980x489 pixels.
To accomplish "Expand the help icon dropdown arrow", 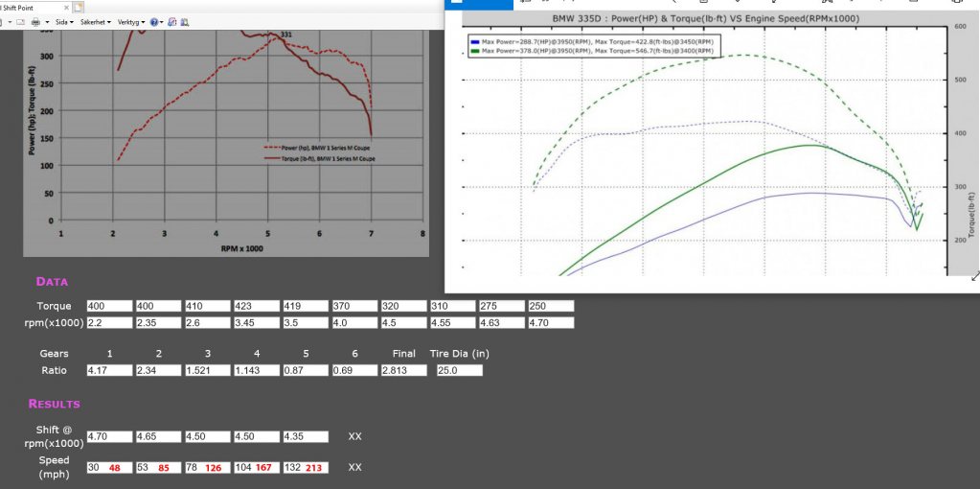I will tap(162, 22).
